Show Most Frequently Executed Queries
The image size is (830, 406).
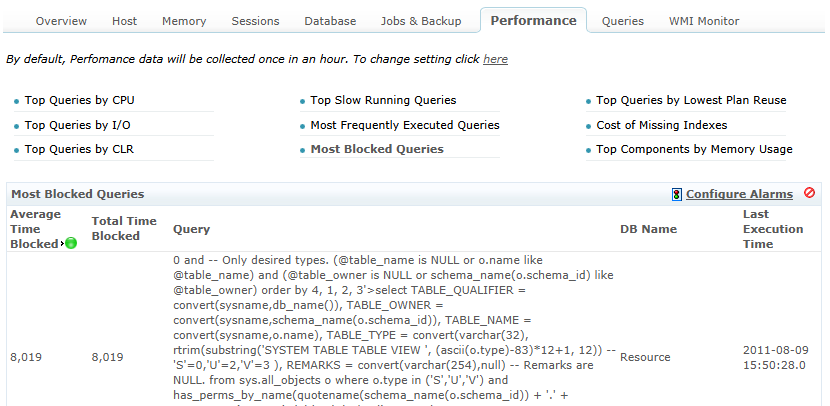(x=405, y=125)
